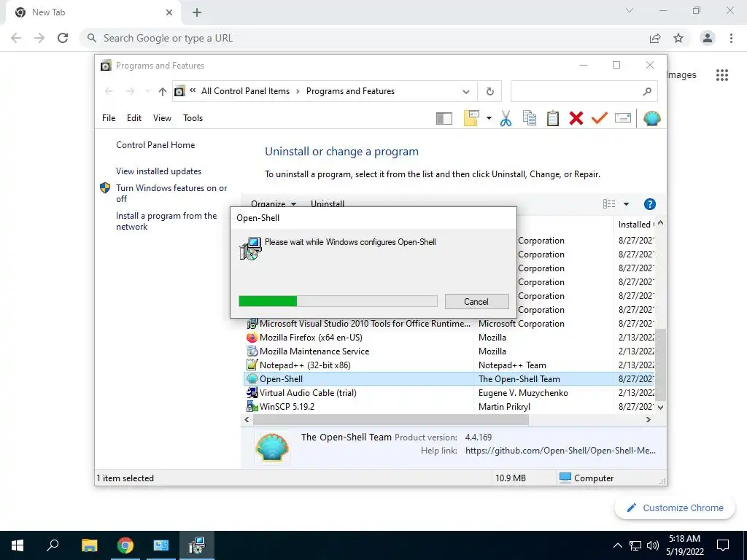The width and height of the screenshot is (747, 560).
Task: Click the Programs and Features search field
Action: click(584, 91)
